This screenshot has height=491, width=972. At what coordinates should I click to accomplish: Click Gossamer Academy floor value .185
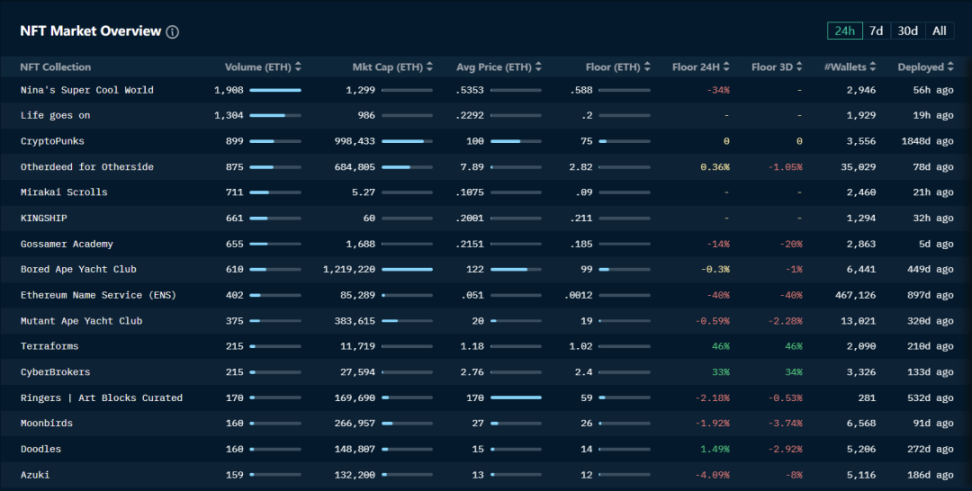coord(581,244)
